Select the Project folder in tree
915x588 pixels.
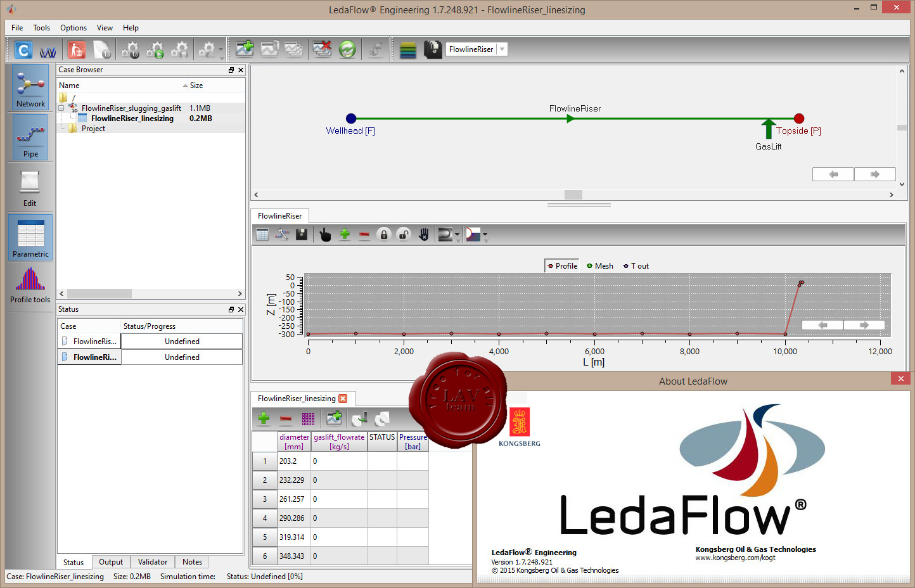(x=93, y=129)
